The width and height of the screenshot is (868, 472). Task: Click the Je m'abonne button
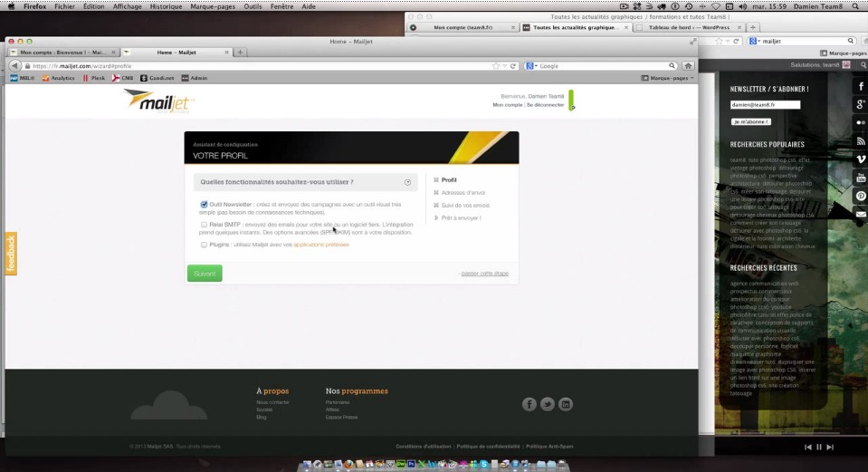pyautogui.click(x=751, y=121)
